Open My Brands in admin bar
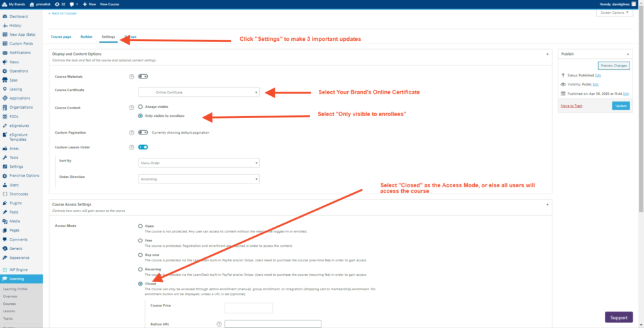The image size is (644, 328). 14,4
